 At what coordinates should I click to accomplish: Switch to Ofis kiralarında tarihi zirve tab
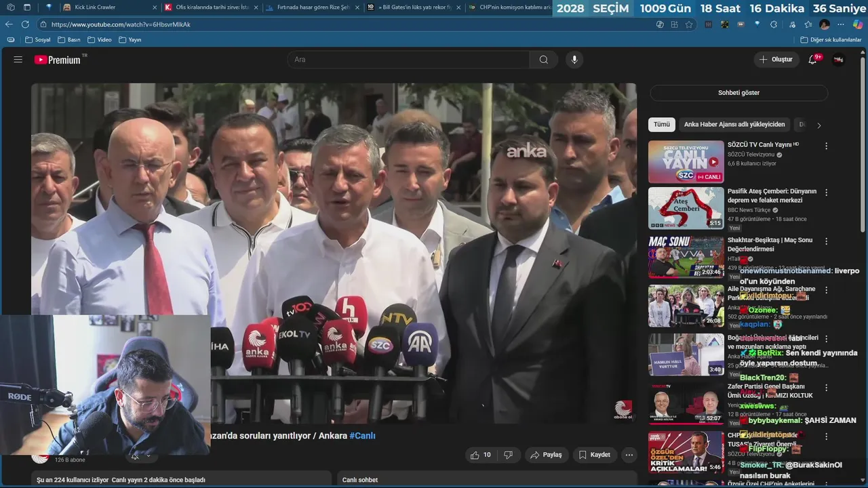(211, 7)
